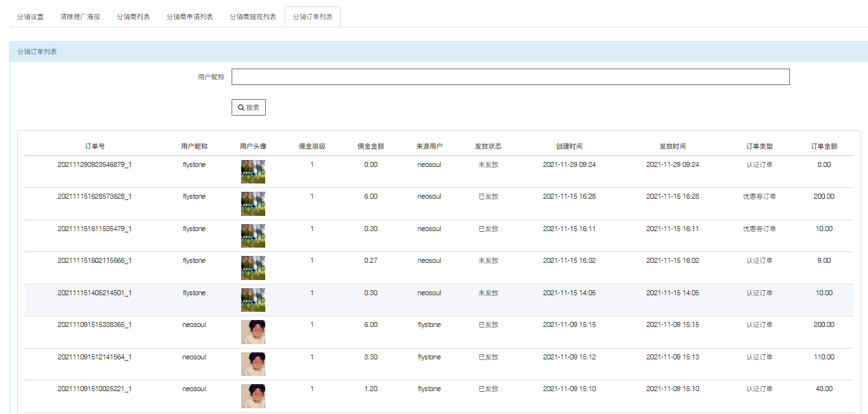Open avatar thumbnail for order 202111151405214501_1
This screenshot has width=868, height=414.
pyautogui.click(x=253, y=300)
